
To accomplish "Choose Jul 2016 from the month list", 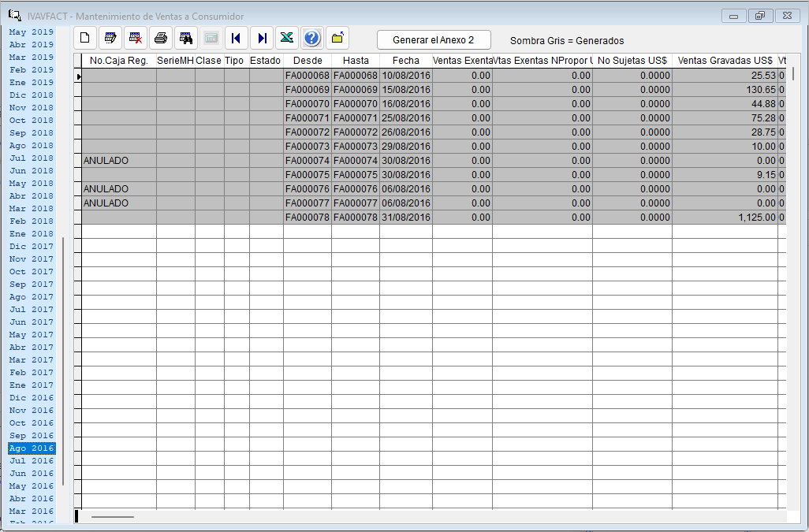I will 32,461.
